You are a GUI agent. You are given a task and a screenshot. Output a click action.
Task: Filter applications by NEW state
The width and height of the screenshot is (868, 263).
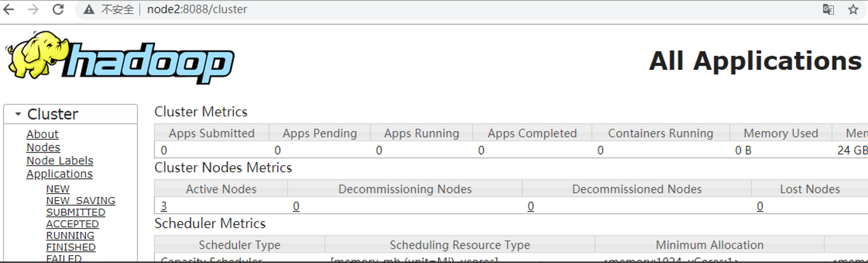pos(58,189)
